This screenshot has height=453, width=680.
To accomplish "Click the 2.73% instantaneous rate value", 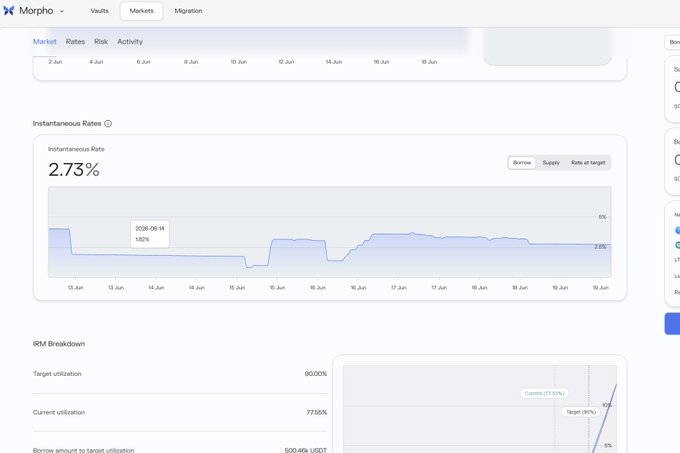I will click(x=74, y=169).
